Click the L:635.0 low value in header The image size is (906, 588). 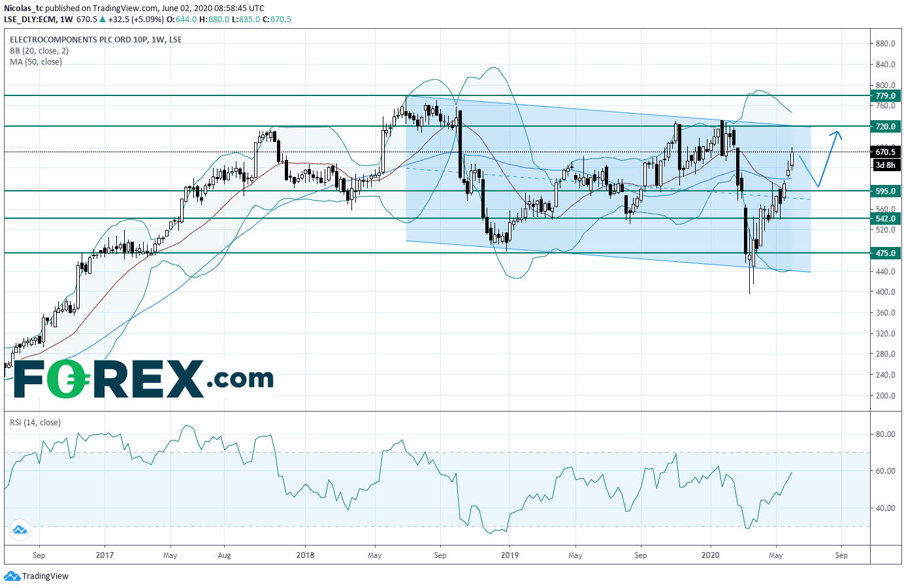point(246,20)
